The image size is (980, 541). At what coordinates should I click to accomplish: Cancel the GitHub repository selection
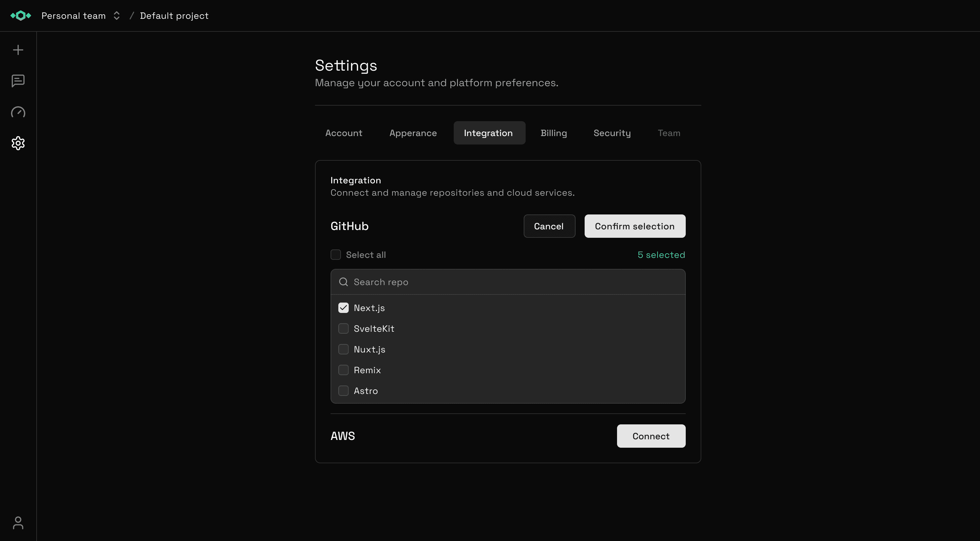[549, 226]
